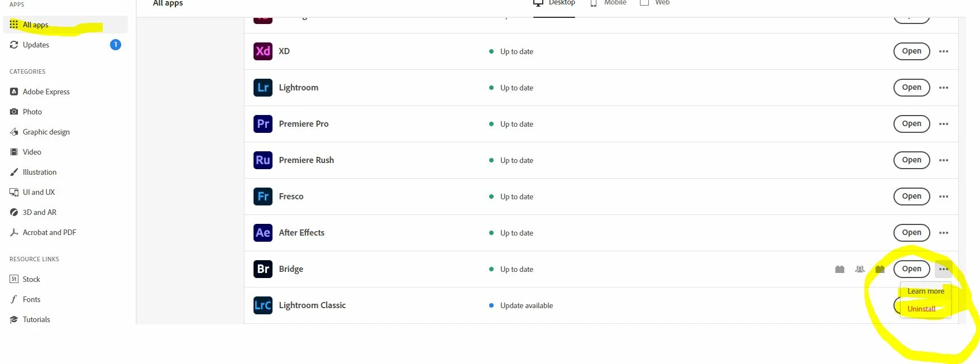The width and height of the screenshot is (980, 364).
Task: Click the XD app icon
Action: 263,51
